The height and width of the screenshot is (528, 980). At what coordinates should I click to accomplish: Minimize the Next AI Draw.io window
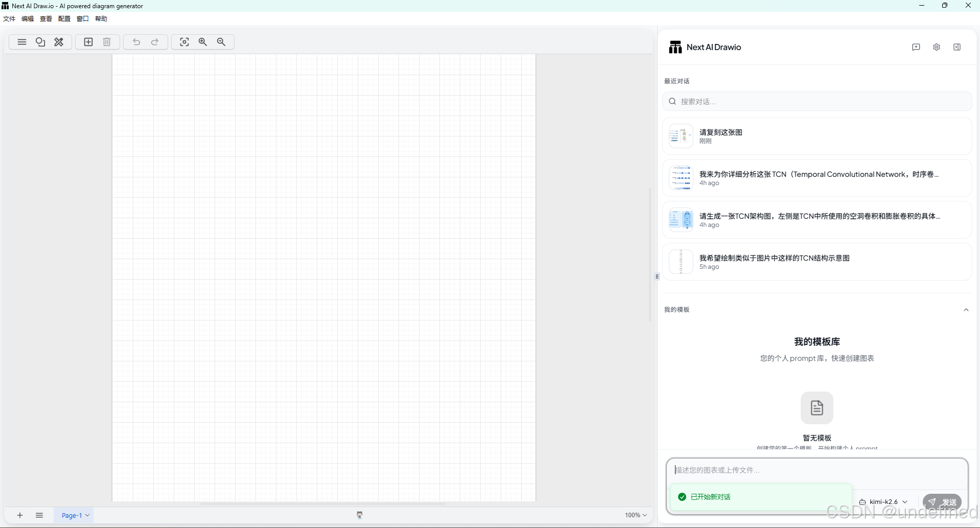(922, 6)
